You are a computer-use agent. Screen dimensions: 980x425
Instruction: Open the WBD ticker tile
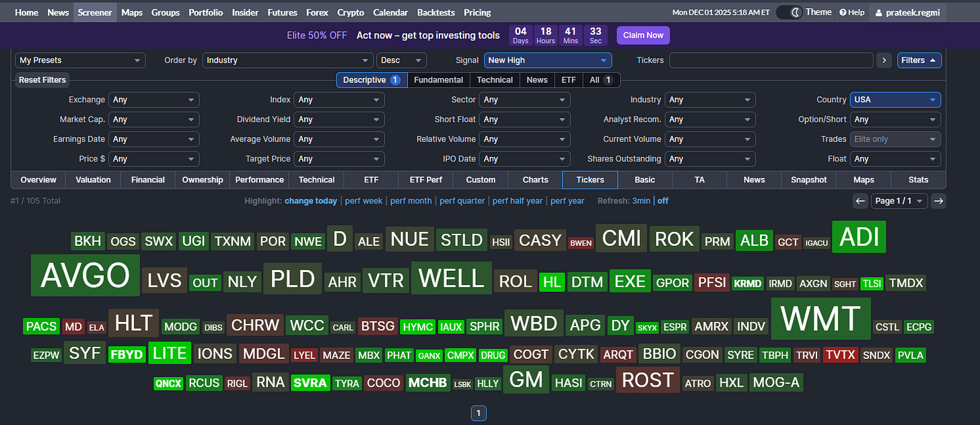point(534,323)
